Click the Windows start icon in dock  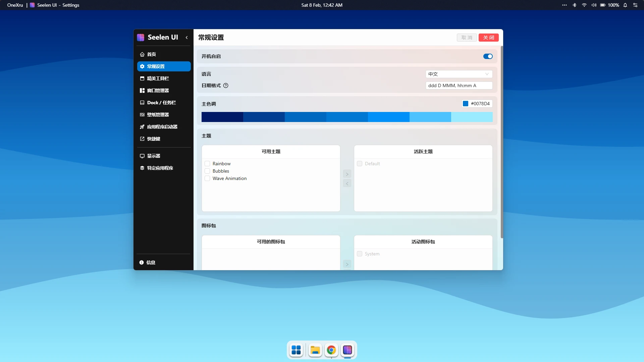point(296,350)
